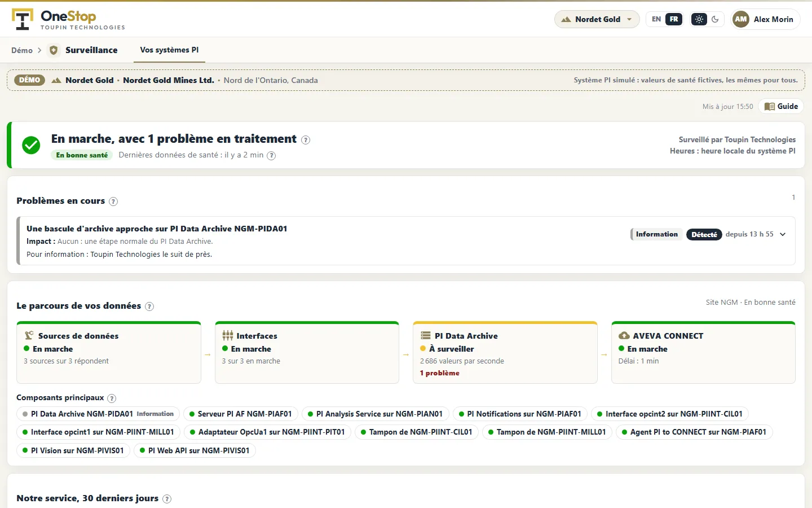Open Tampon de NGM-PIINT-CIL01 chip
The height and width of the screenshot is (508, 812).
[x=417, y=432]
